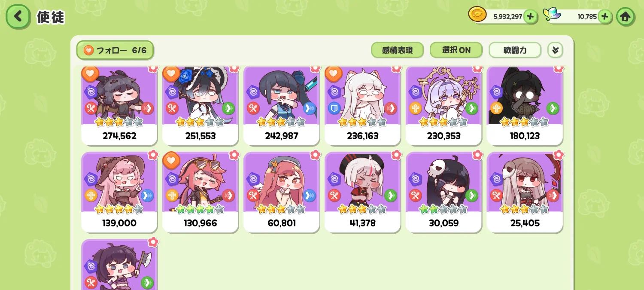Add butterfly currency with the plus button
Screen dimensions: 644x290
605,17
